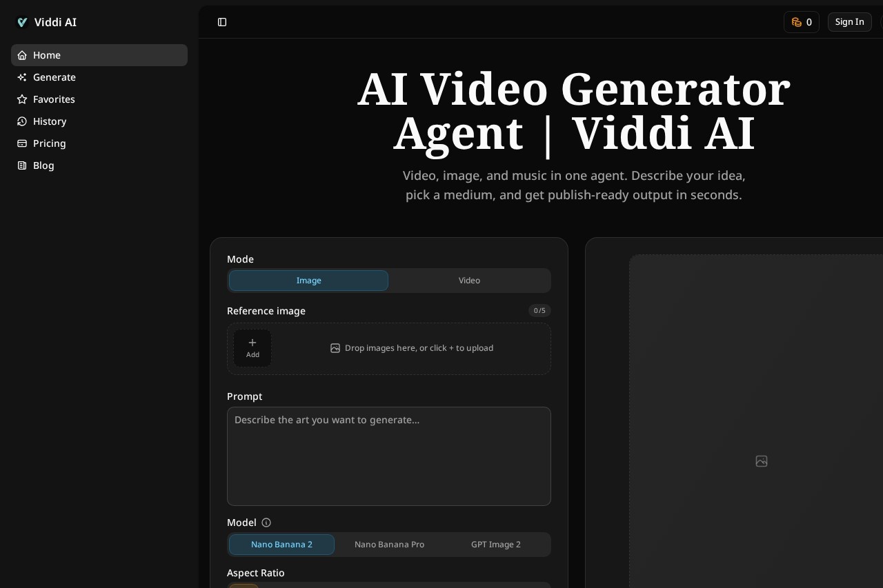Toggle the sidebar panel icon

tap(222, 22)
